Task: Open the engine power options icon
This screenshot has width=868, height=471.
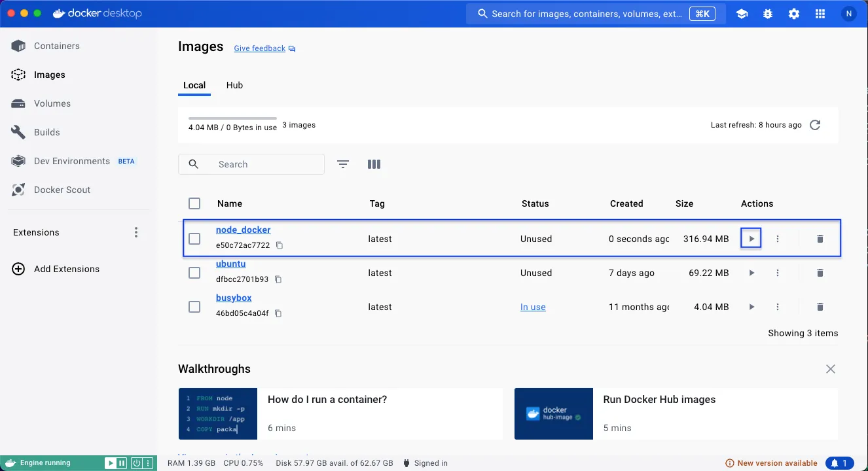Action: [137, 463]
